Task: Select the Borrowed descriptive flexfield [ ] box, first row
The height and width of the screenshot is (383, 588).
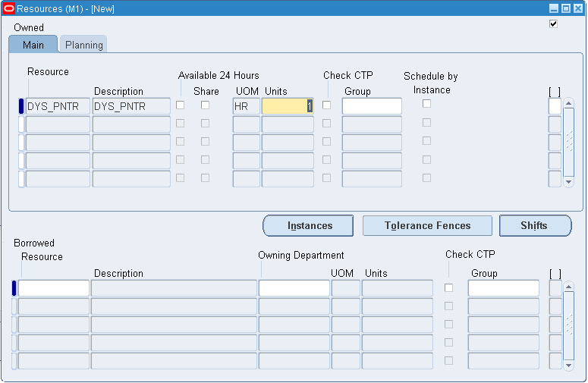Action: 555,288
